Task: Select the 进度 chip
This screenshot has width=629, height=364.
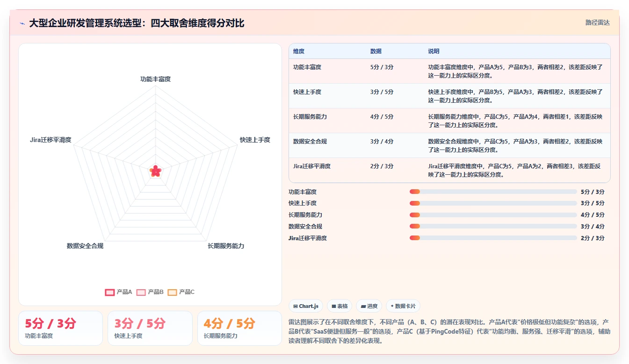Action: [369, 306]
